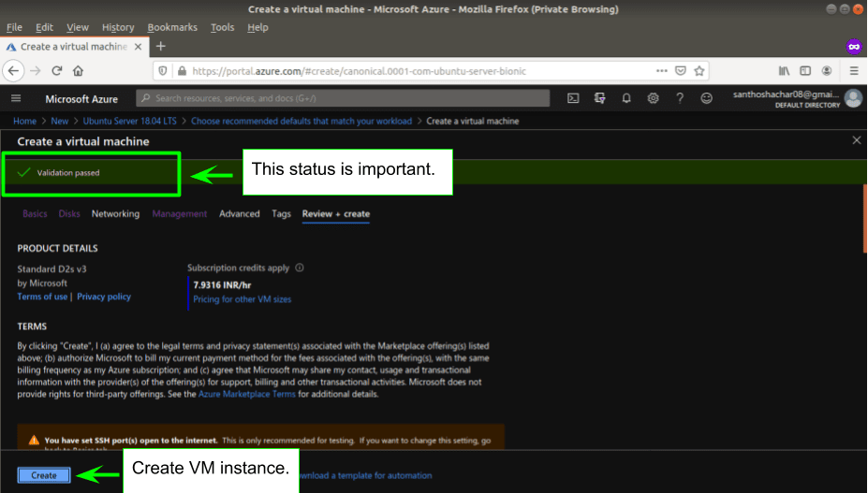Viewport: 868px width, 493px height.
Task: Select the Create a virtual machine browser tab
Action: [x=74, y=47]
